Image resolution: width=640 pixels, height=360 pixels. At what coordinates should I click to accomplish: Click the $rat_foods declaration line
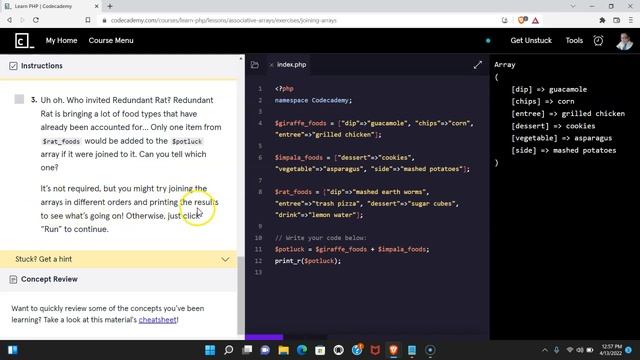[x=367, y=203]
